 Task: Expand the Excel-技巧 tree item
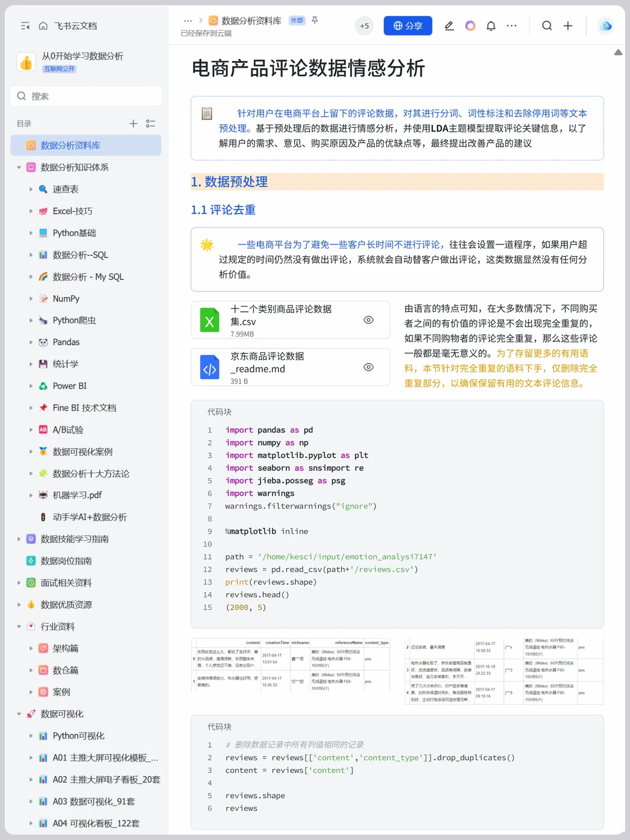31,211
